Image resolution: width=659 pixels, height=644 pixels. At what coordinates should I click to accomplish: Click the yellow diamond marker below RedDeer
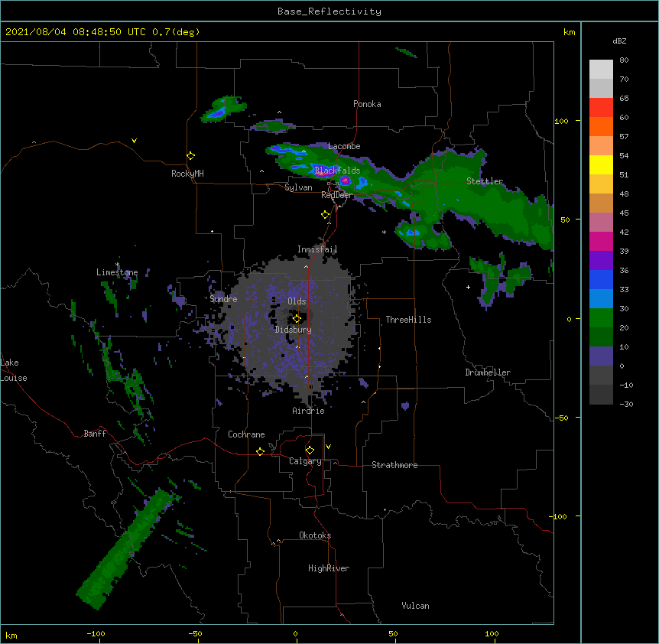pyautogui.click(x=326, y=215)
